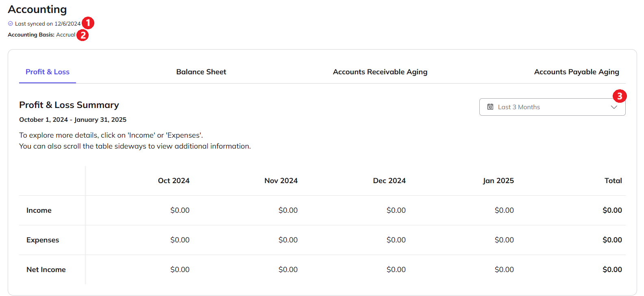Image resolution: width=644 pixels, height=296 pixels.
Task: Click the Net Income value for Nov 2024
Action: (x=288, y=270)
